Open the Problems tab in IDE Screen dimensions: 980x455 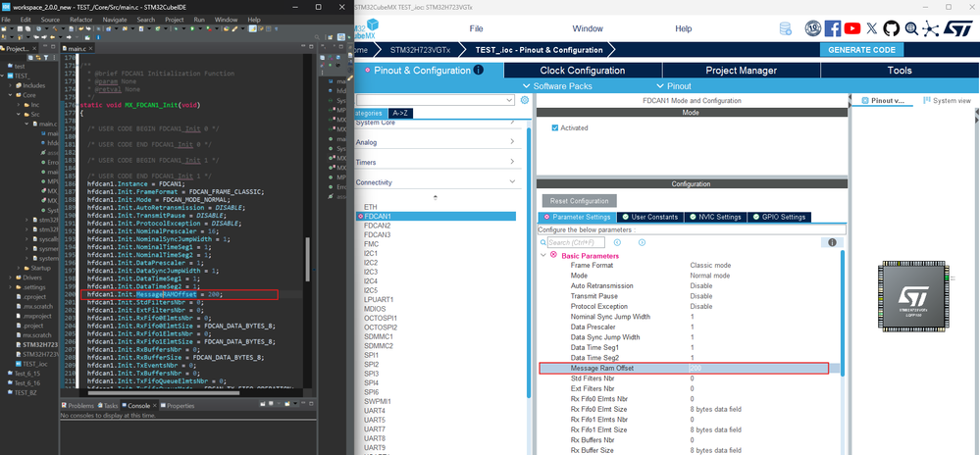coord(77,406)
